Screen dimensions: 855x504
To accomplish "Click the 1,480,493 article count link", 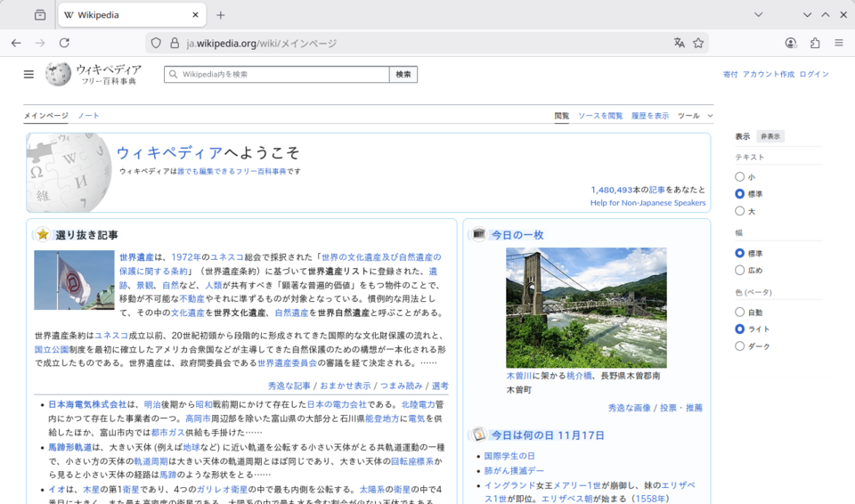I will 611,190.
